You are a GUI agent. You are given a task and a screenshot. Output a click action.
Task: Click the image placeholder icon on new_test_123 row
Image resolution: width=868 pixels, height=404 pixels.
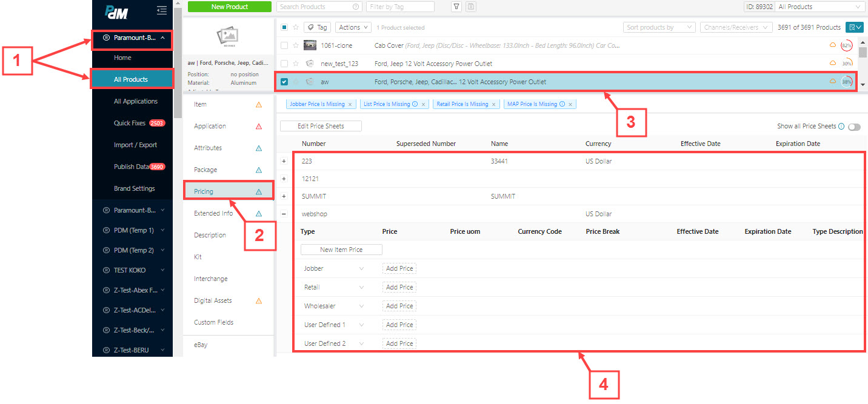310,64
